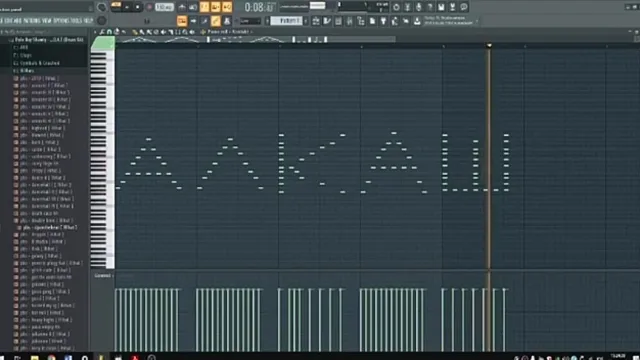640x360 pixels.
Task: Select the pencil draw tool in piano roll
Action: [x=135, y=32]
